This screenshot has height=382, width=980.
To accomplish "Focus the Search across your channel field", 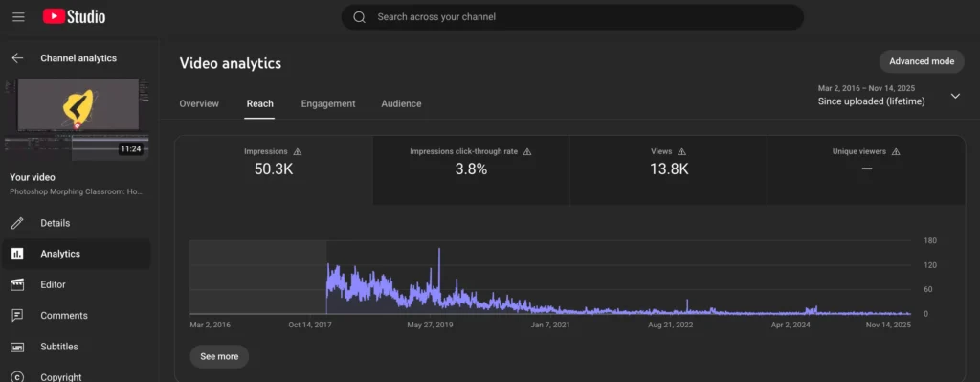I will click(572, 17).
